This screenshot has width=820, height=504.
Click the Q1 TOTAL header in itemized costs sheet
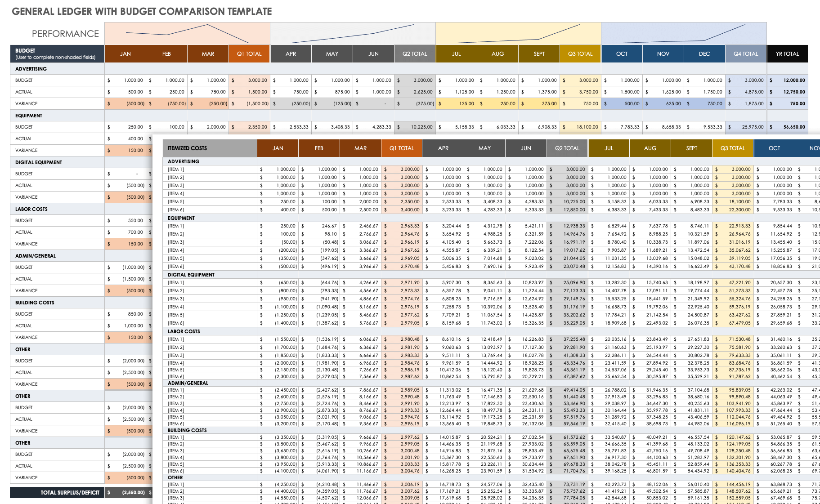tap(402, 148)
